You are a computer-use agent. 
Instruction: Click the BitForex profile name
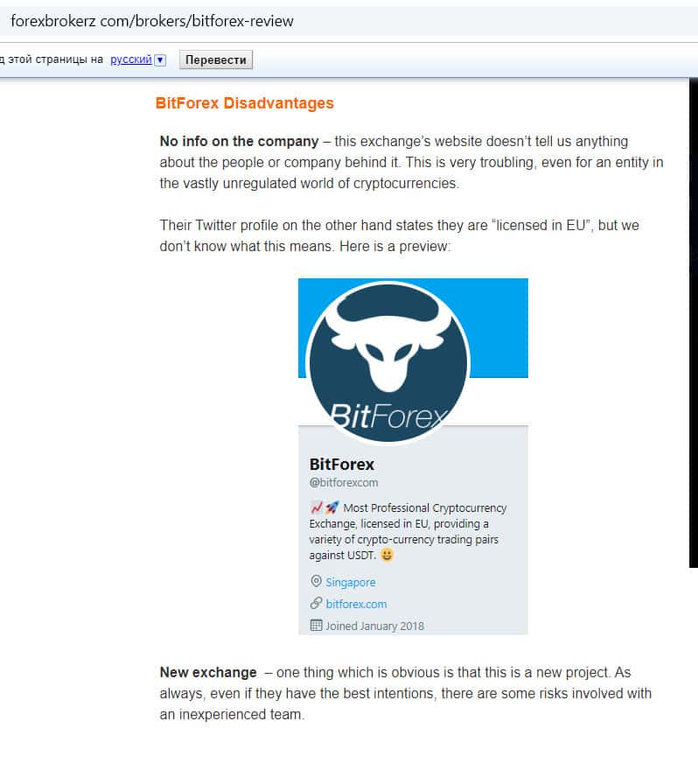[341, 464]
